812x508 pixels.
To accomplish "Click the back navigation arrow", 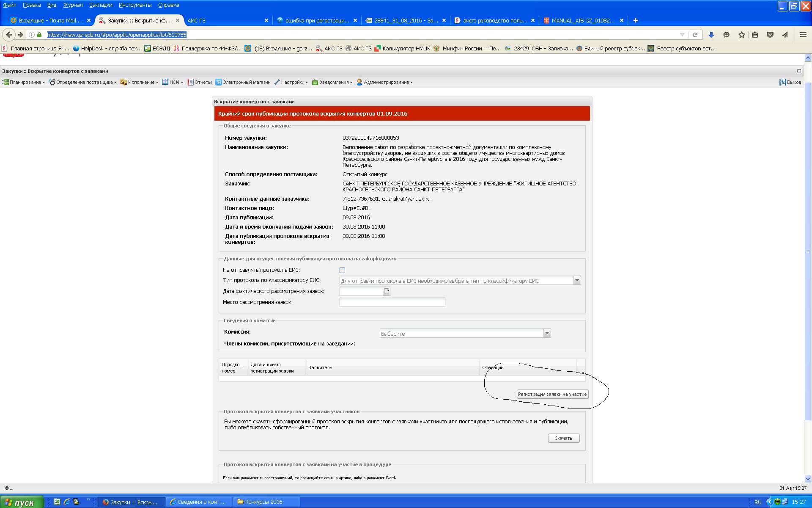I will [x=9, y=35].
